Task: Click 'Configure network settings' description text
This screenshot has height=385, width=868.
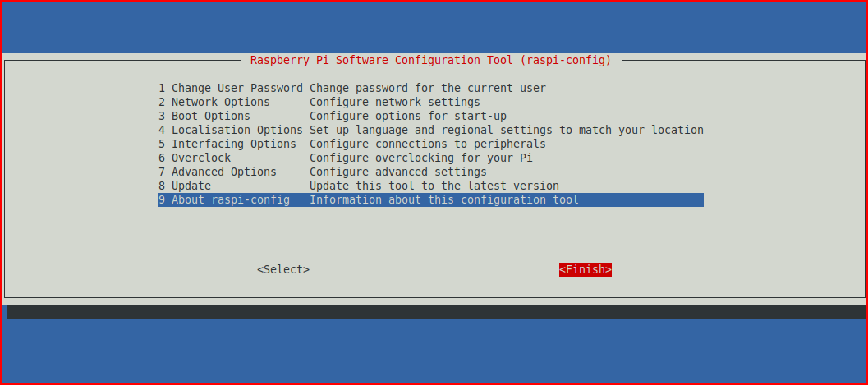Action: (395, 103)
